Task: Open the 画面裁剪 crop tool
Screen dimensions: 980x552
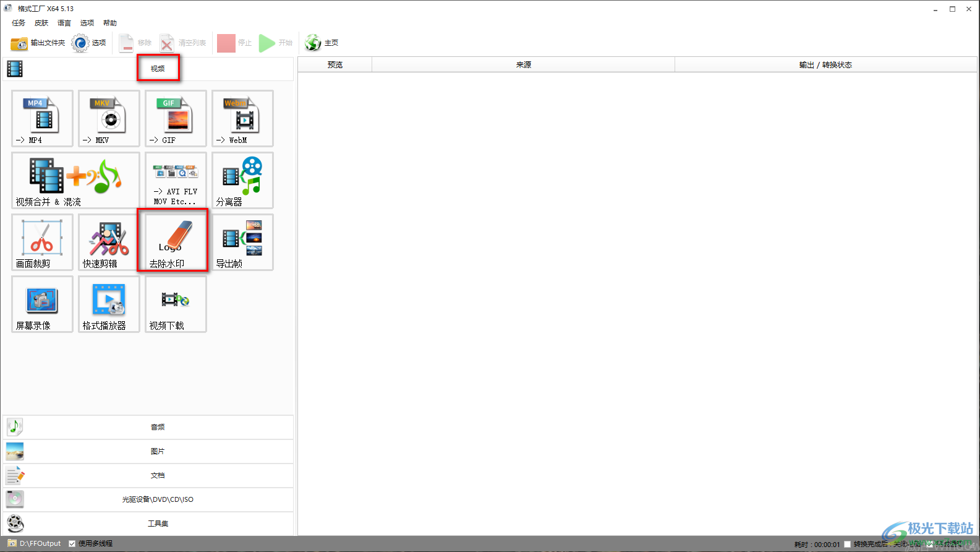Action: coord(42,242)
